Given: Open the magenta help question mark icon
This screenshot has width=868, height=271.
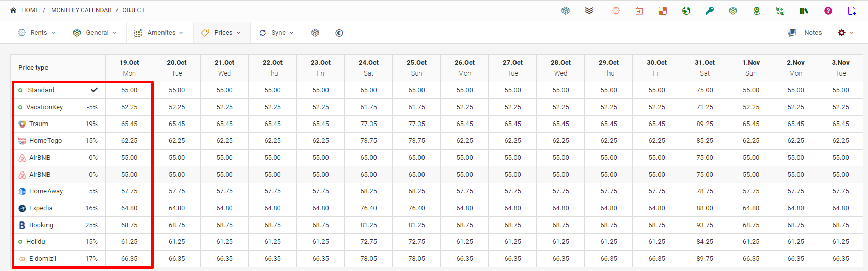Looking at the screenshot, I should pos(828,10).
